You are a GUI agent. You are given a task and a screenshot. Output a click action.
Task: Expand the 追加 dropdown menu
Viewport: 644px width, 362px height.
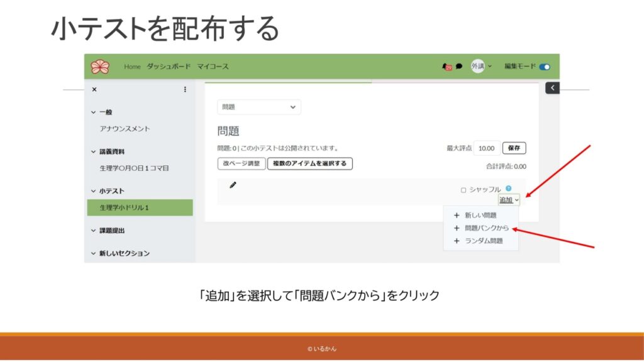[509, 200]
